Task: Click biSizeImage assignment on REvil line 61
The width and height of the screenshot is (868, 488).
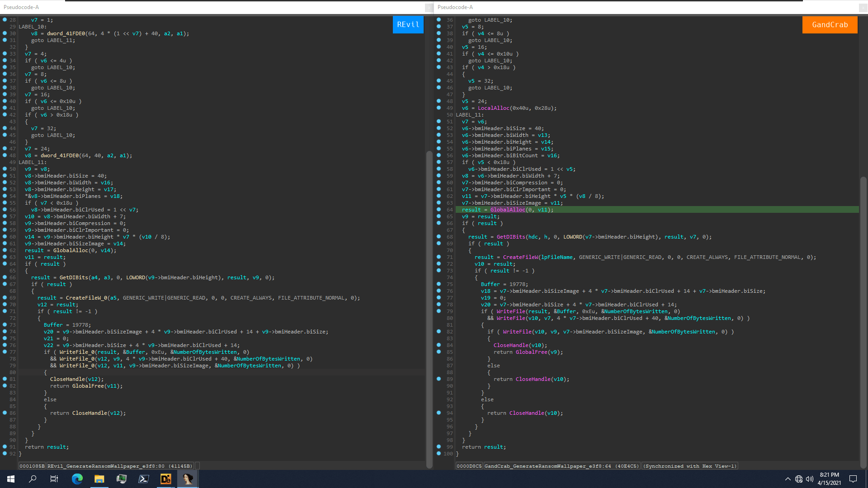Action: 75,244
